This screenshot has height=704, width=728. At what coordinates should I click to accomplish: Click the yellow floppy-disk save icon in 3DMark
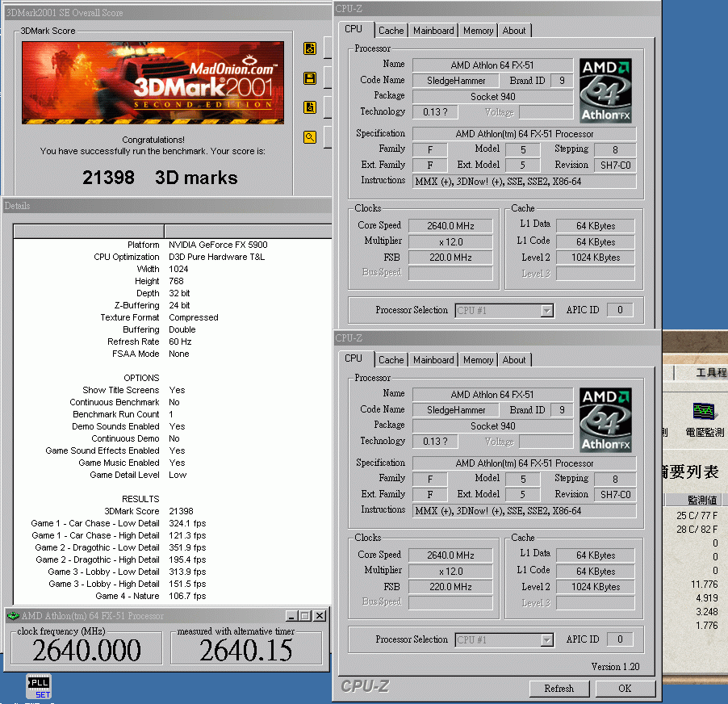click(x=310, y=78)
